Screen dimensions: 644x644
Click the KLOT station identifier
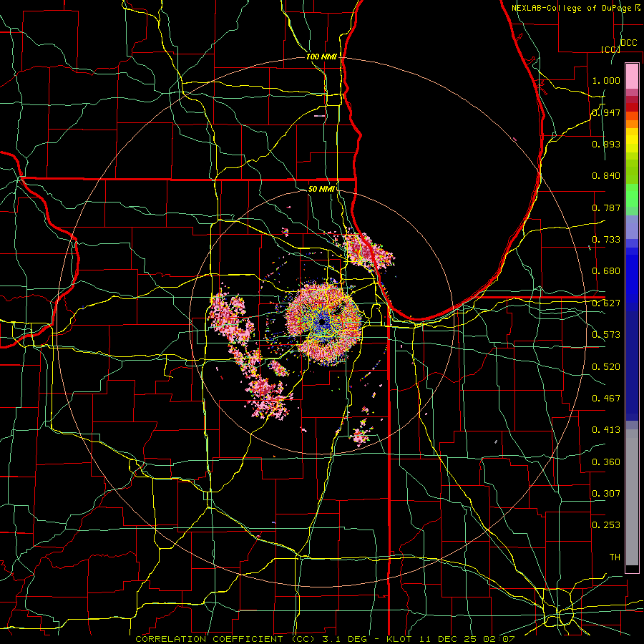(x=399, y=639)
